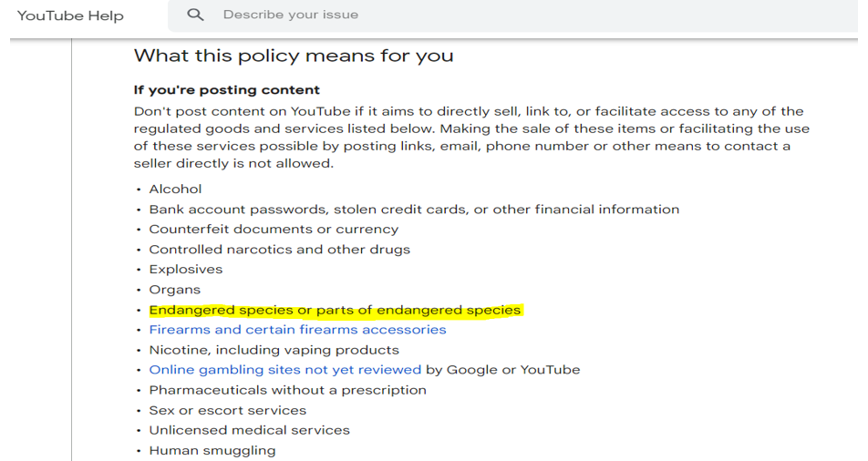868x461 pixels.
Task: Click the 'If you're posting content' subheading
Action: tap(227, 90)
